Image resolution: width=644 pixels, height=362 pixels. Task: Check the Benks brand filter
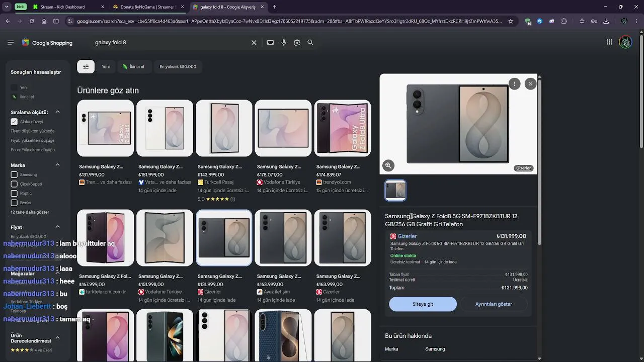[x=14, y=203]
